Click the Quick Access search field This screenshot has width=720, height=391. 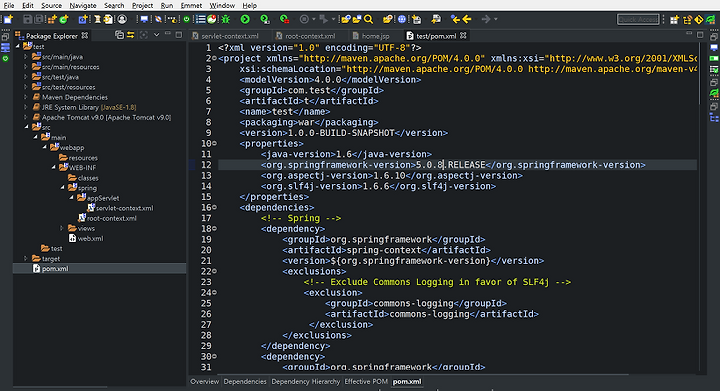[638, 19]
